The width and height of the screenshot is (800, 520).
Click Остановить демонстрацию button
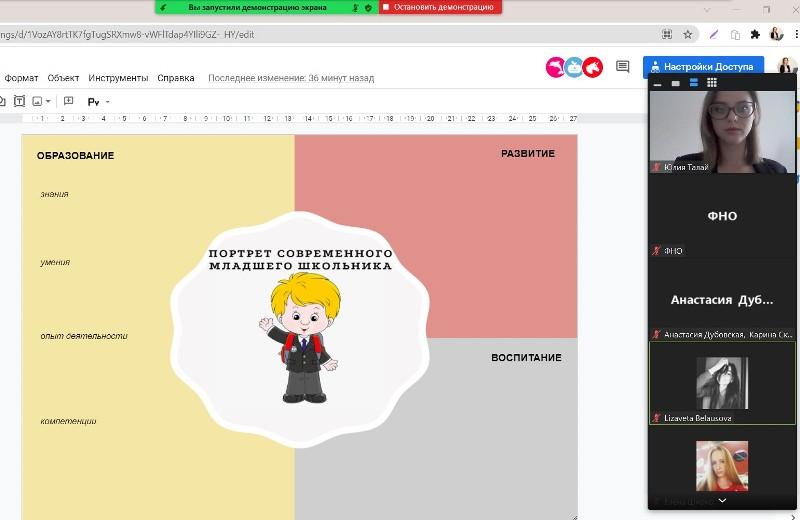click(x=440, y=7)
